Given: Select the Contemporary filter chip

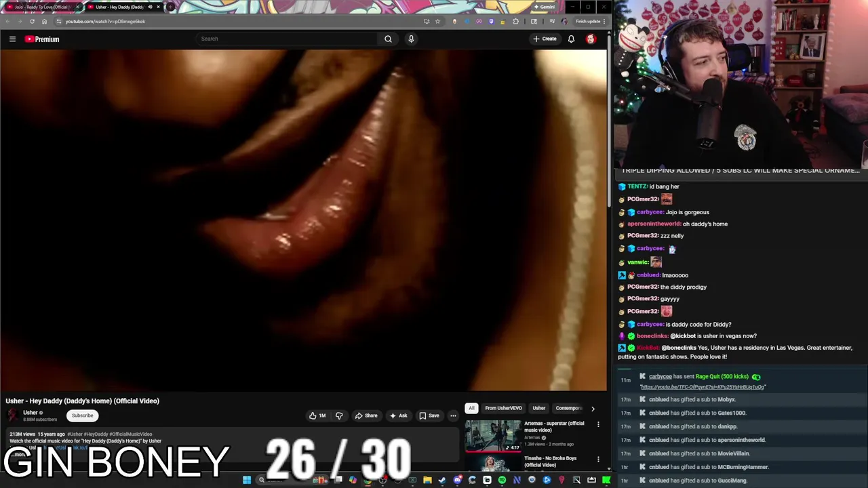Looking at the screenshot, I should pyautogui.click(x=568, y=408).
